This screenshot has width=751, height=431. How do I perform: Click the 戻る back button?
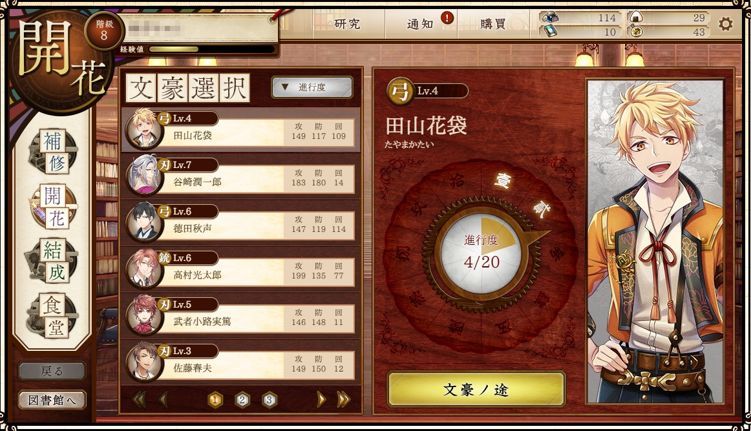52,371
